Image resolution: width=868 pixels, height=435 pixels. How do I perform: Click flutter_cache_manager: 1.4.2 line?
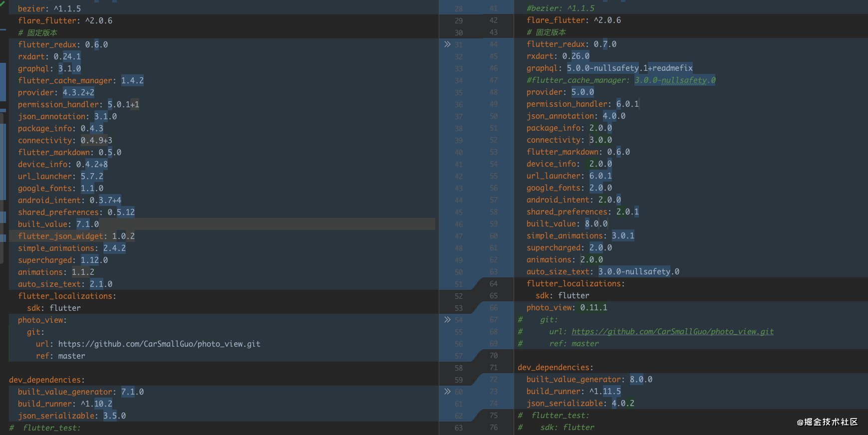pos(81,80)
